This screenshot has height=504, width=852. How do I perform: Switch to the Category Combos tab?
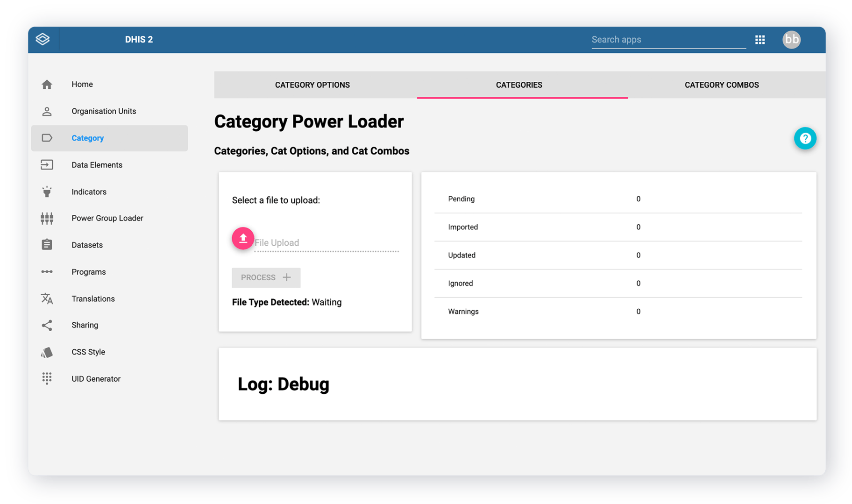click(721, 85)
